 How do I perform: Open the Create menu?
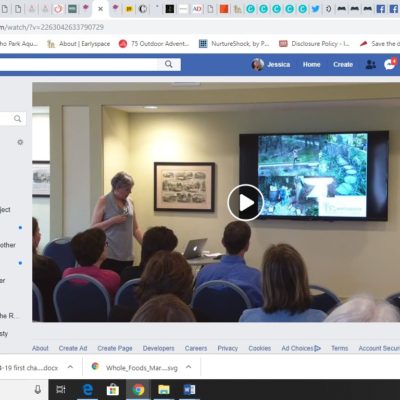tap(343, 64)
